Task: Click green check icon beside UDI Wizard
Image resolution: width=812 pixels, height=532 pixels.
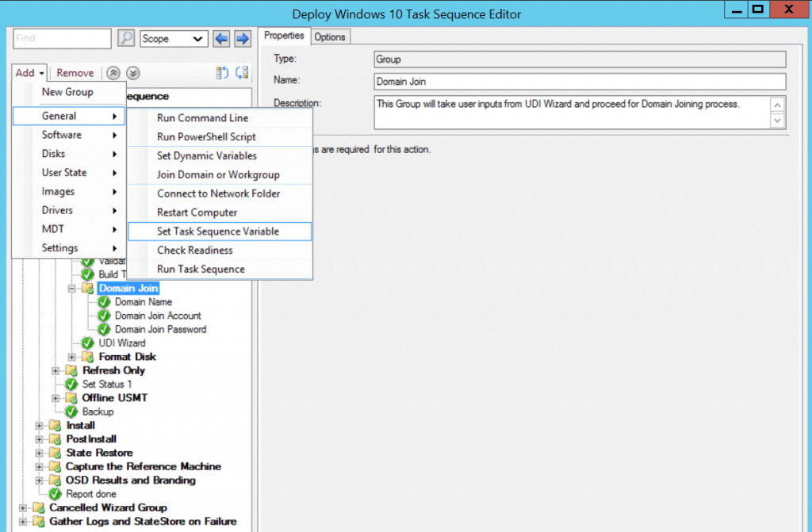Action: click(x=87, y=343)
